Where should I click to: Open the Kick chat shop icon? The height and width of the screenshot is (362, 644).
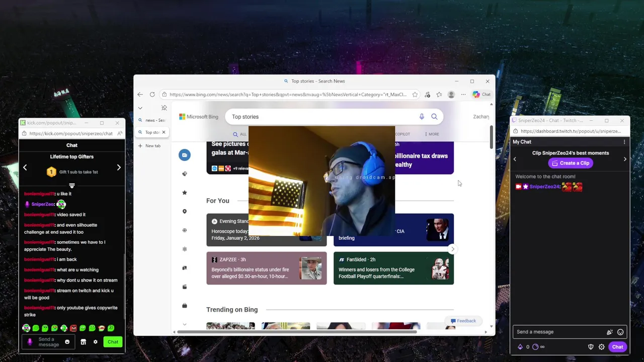pos(83,342)
